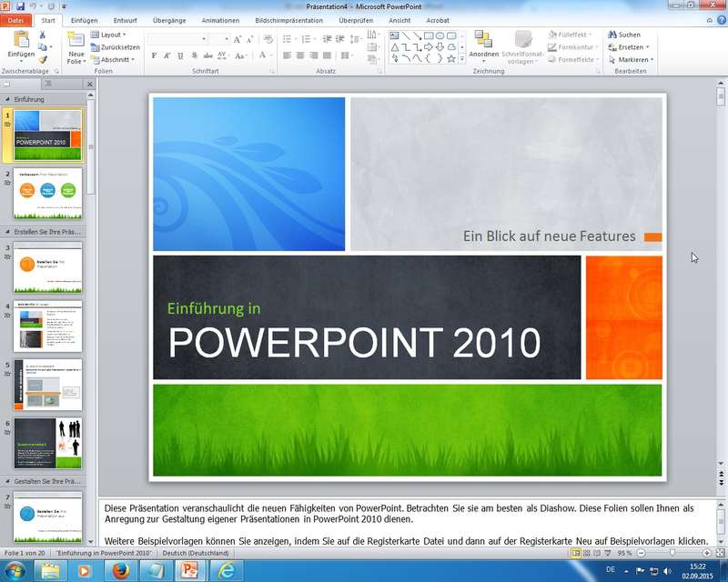
Task: Click the Einfügen paste icon
Action: point(20,41)
